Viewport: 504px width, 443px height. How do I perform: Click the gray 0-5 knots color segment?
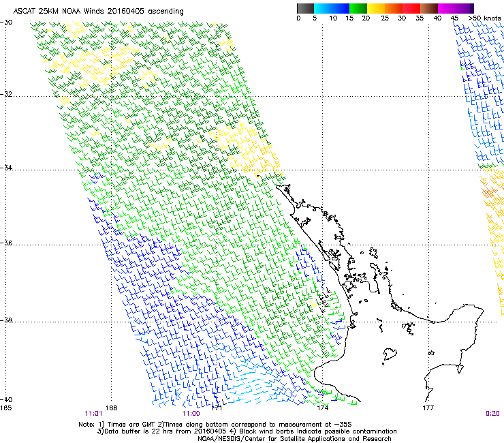tap(305, 8)
